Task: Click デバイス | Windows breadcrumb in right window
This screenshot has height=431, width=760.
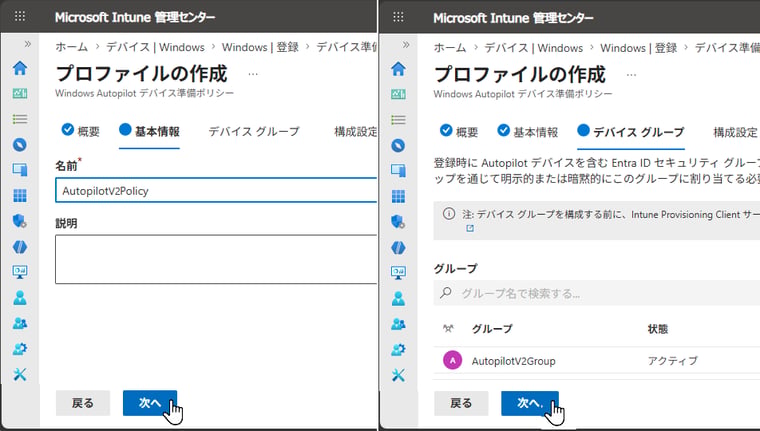Action: coord(534,48)
